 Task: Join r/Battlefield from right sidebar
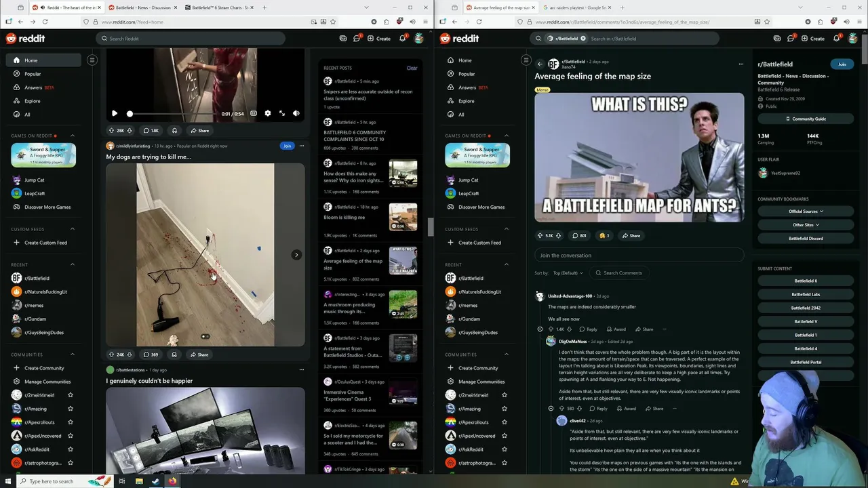coord(842,64)
